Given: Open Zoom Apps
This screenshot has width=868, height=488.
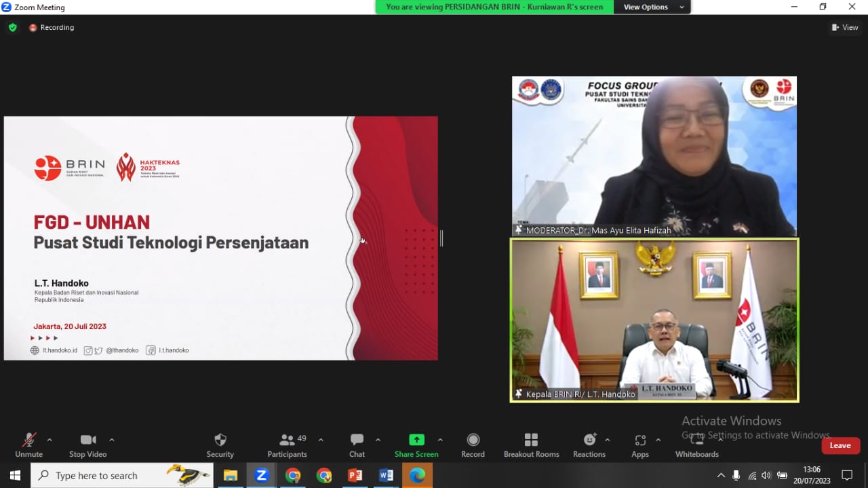Looking at the screenshot, I should 640,445.
